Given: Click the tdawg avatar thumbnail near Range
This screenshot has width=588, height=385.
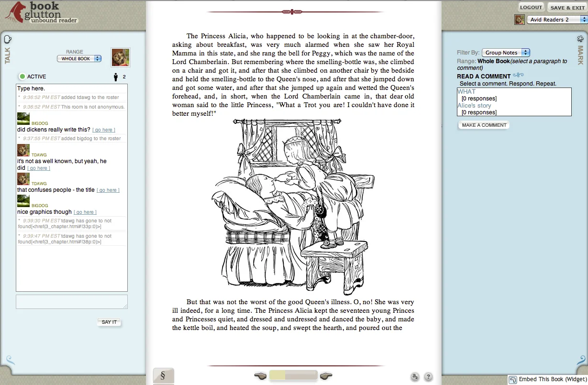Looking at the screenshot, I should pyautogui.click(x=121, y=57).
